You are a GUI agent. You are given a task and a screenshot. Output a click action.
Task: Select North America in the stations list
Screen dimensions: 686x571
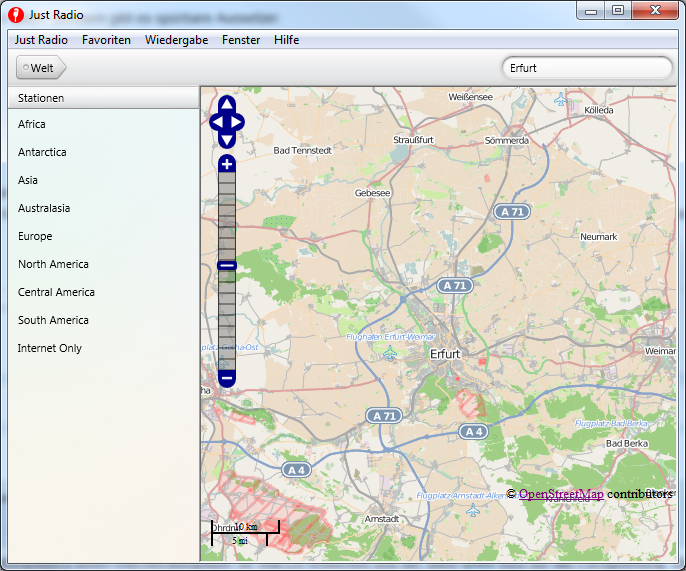click(104, 264)
